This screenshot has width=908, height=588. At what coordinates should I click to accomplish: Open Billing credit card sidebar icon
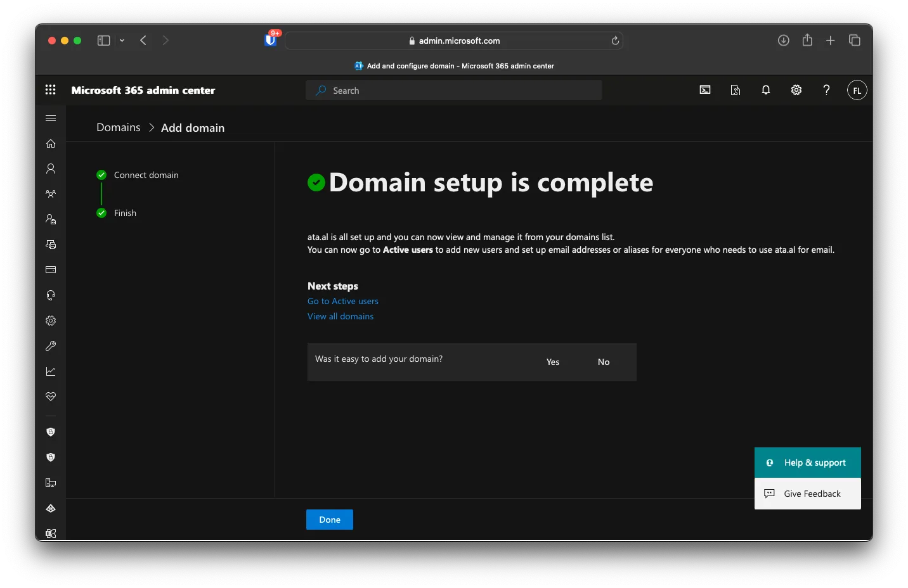point(51,270)
